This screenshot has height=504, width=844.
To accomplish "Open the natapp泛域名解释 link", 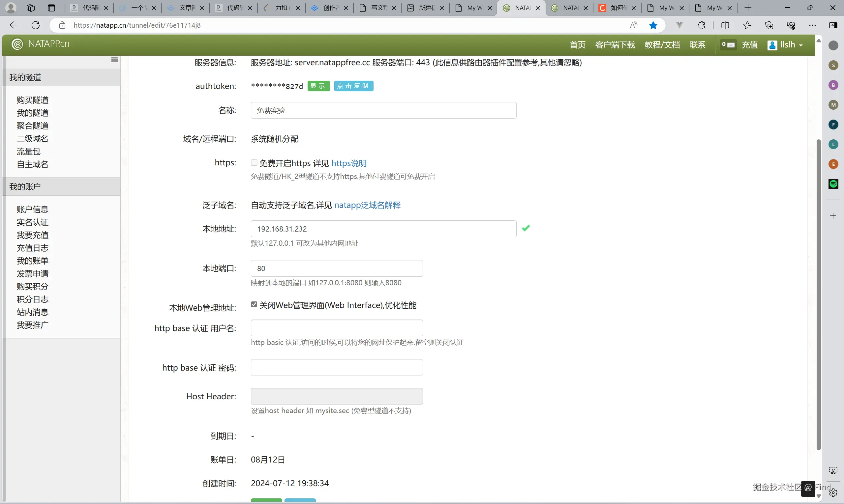I will tap(367, 205).
